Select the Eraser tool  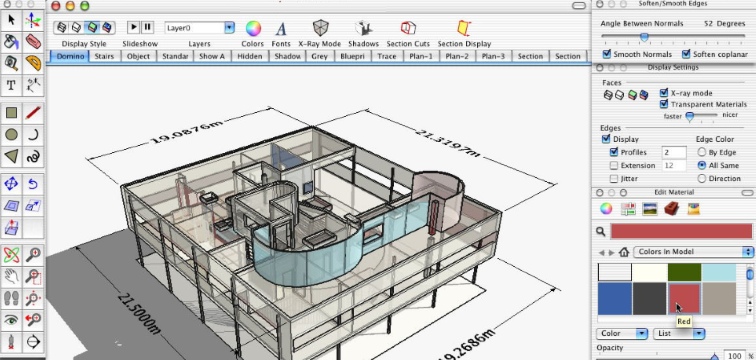pos(33,41)
